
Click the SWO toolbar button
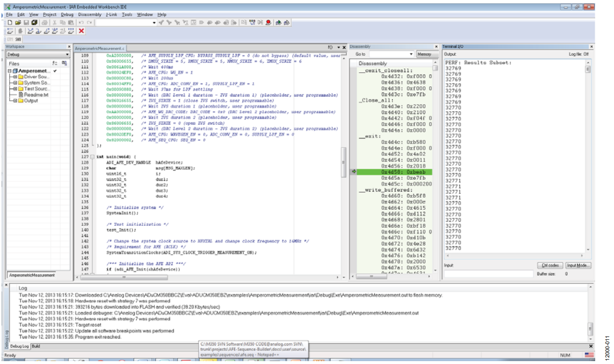[x=18, y=40]
